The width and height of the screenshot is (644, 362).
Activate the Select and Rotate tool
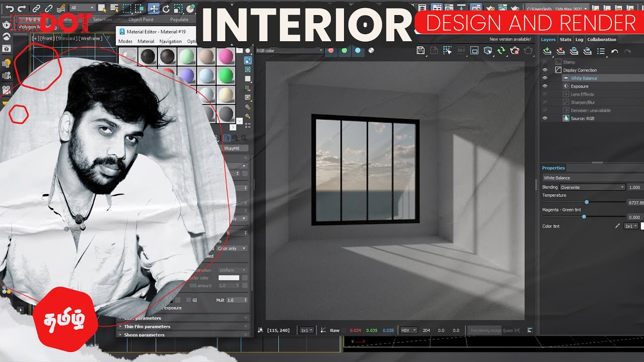click(x=166, y=9)
